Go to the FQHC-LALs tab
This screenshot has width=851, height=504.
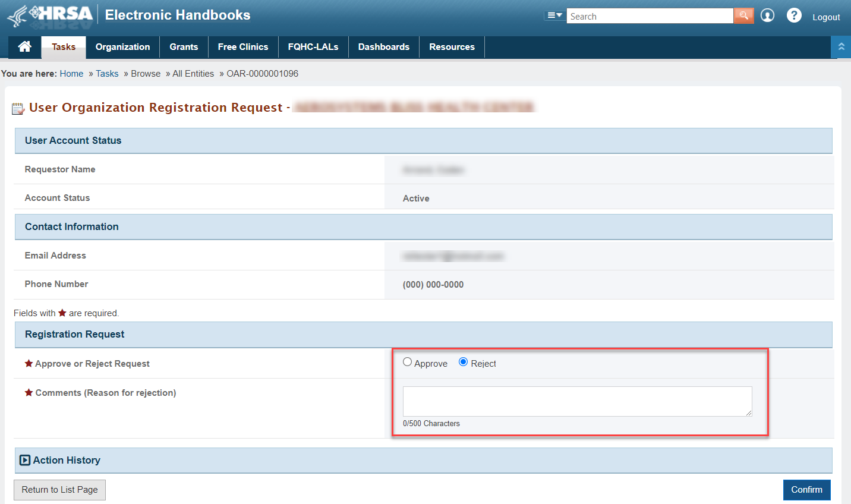click(x=313, y=47)
